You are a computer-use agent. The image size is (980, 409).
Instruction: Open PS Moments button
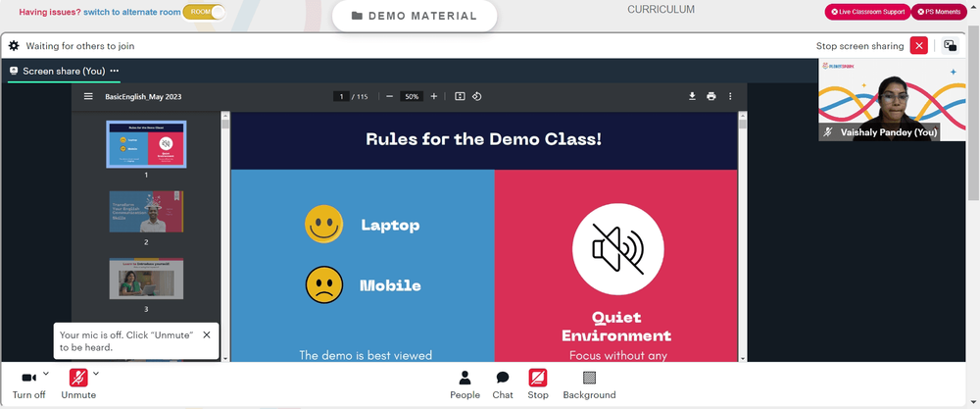click(x=939, y=12)
